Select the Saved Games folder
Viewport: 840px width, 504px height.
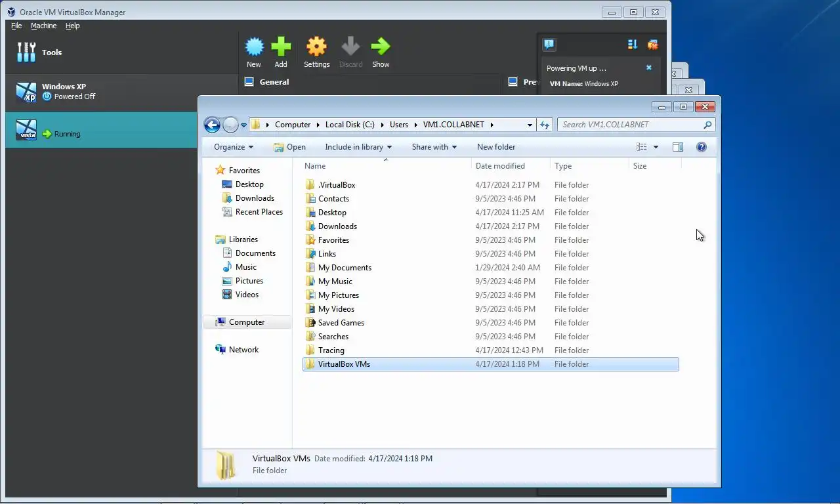(490, 323)
